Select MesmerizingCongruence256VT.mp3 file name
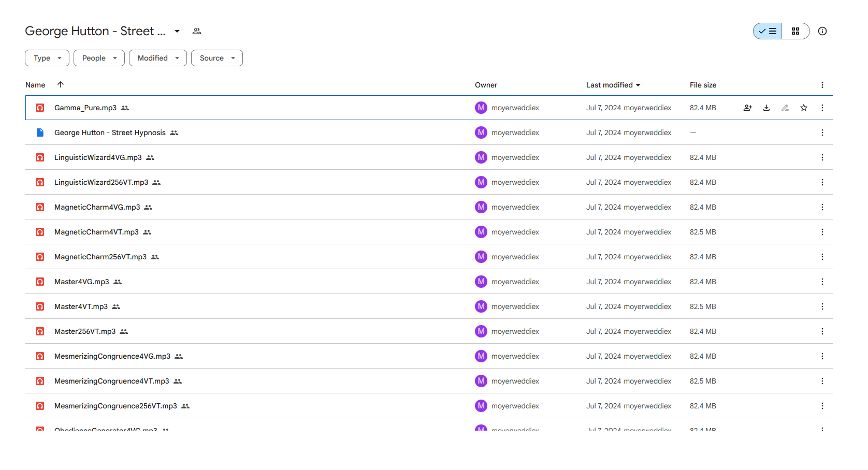This screenshot has height=470, width=868. click(115, 406)
